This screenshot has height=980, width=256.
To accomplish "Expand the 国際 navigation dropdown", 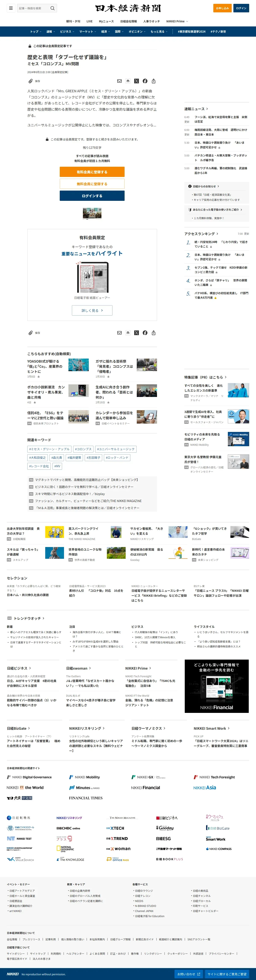I will 119,32.
